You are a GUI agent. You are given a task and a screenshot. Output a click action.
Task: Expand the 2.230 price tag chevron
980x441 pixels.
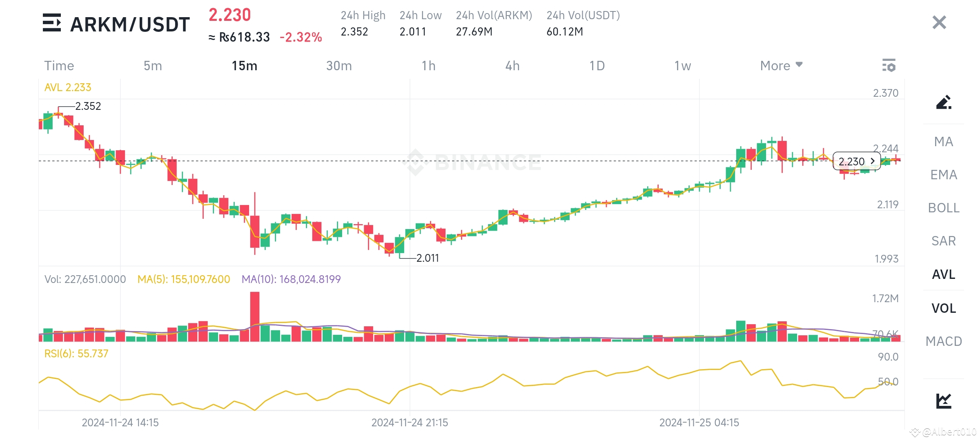click(x=872, y=161)
